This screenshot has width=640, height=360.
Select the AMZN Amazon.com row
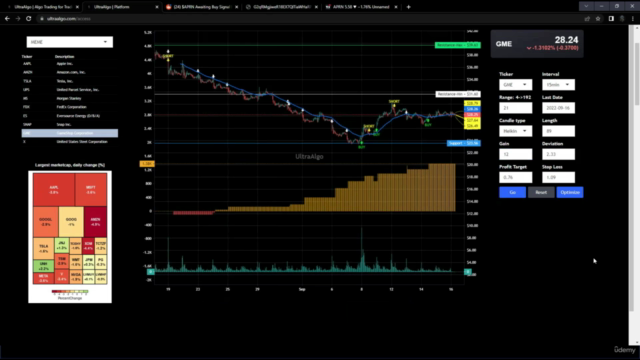(x=70, y=72)
